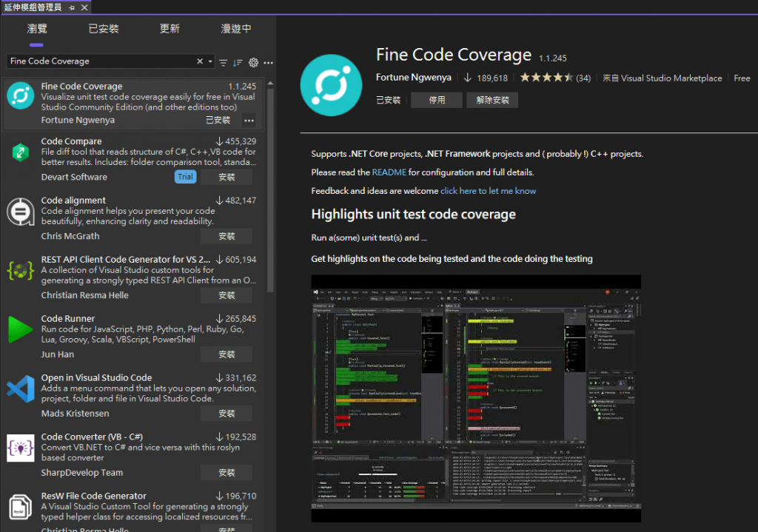Install Code Compare extension

(x=227, y=177)
